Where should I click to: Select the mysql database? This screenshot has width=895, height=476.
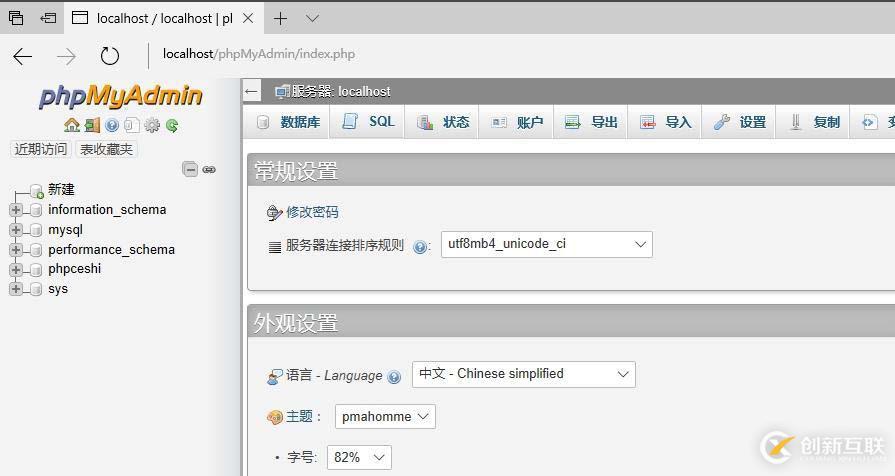(66, 230)
